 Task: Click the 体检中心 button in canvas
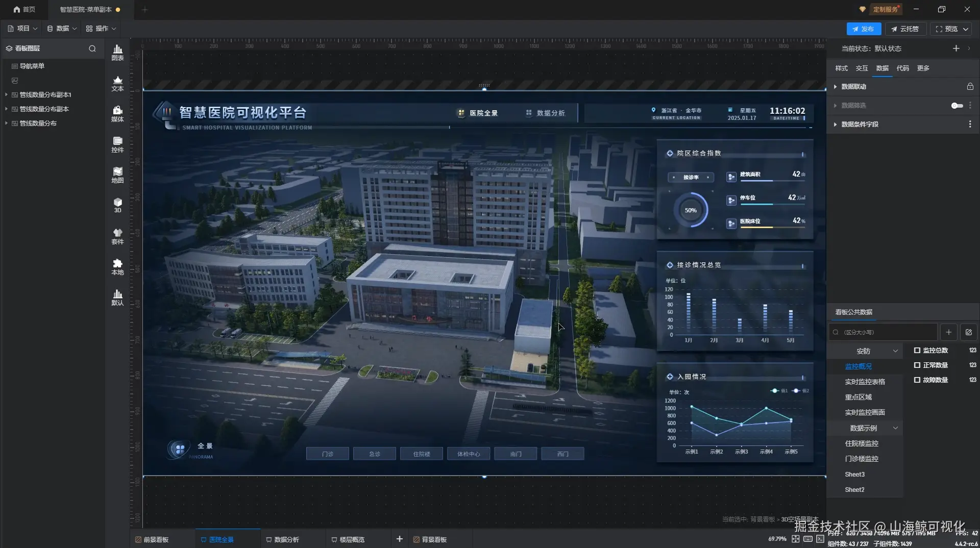(x=469, y=454)
